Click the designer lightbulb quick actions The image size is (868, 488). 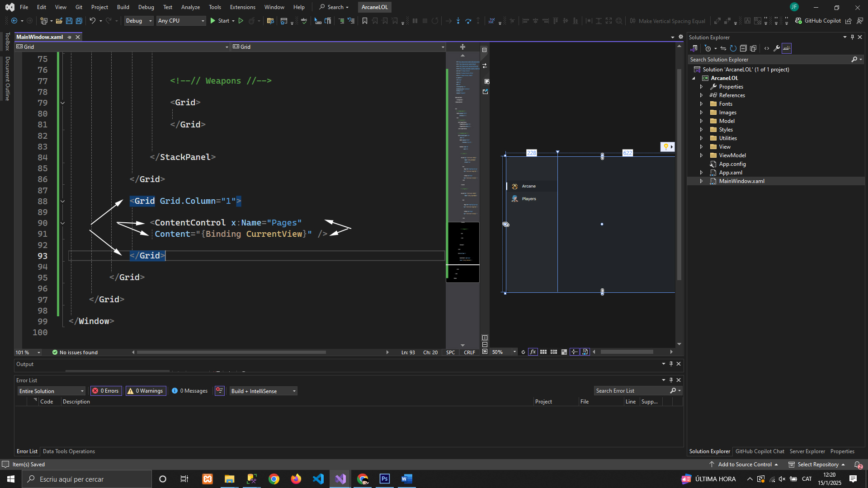tap(666, 147)
